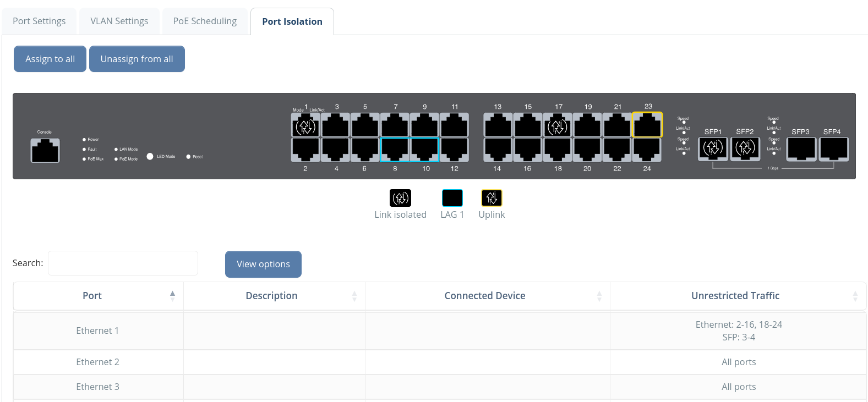This screenshot has height=402, width=868.
Task: Click the Uplink legend icon
Action: click(492, 198)
